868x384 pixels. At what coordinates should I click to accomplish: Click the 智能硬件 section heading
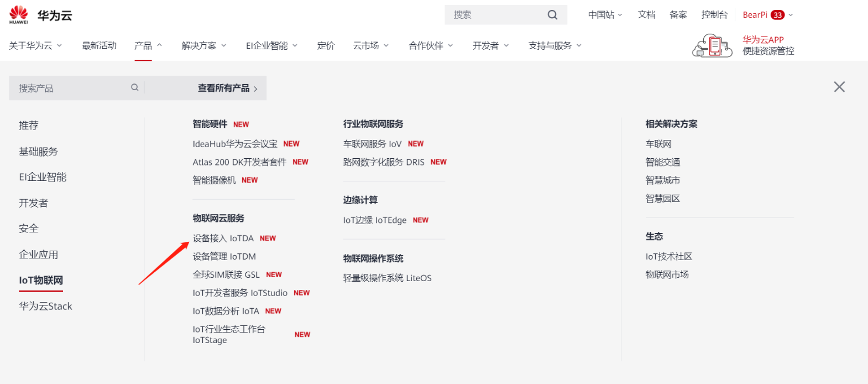tap(210, 124)
